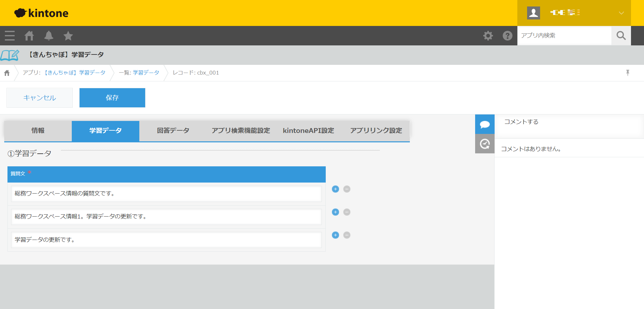Screen dimensions: 644x309
Task: Go to the portal home icon
Action: point(29,36)
